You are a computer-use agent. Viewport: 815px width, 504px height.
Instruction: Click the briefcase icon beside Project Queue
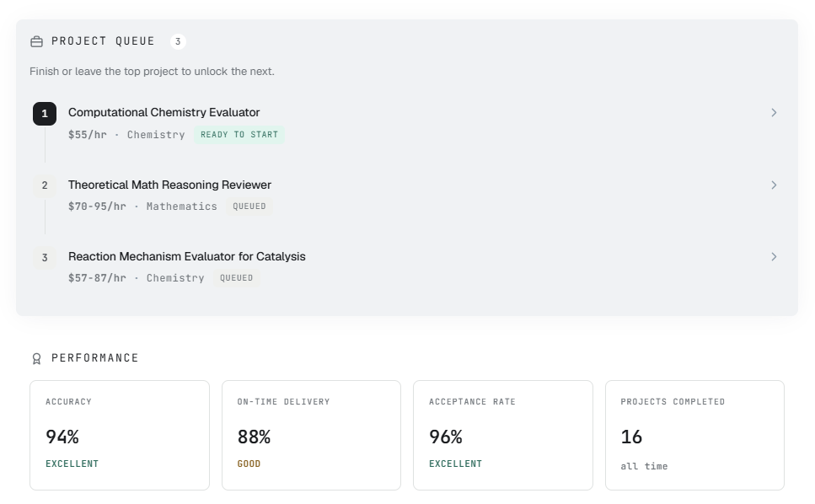coord(36,41)
